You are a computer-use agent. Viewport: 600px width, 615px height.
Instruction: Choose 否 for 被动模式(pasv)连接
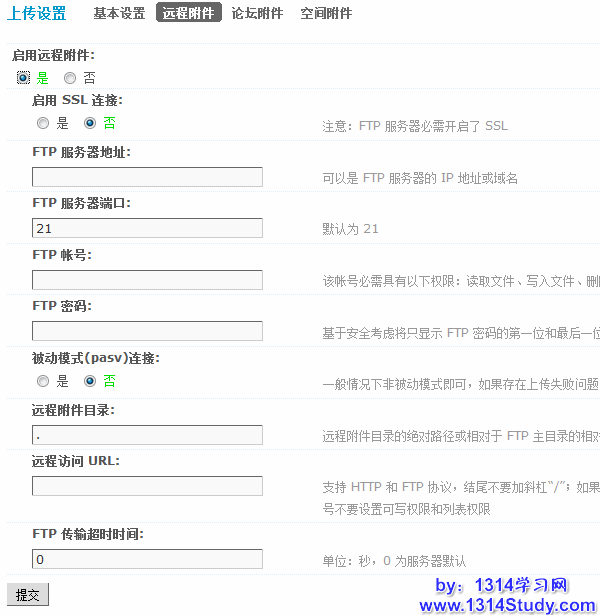90,381
